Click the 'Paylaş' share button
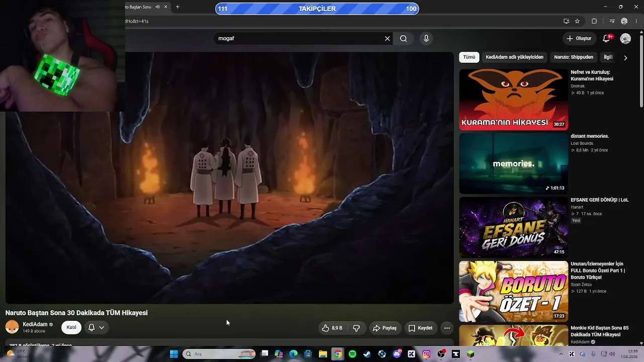Image resolution: width=644 pixels, height=362 pixels. point(385,328)
